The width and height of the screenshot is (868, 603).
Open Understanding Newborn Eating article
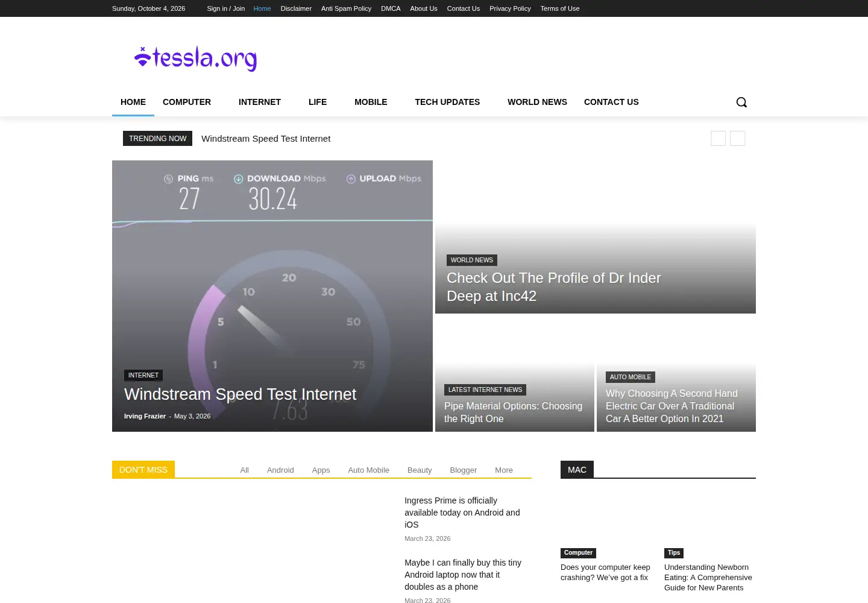(708, 578)
